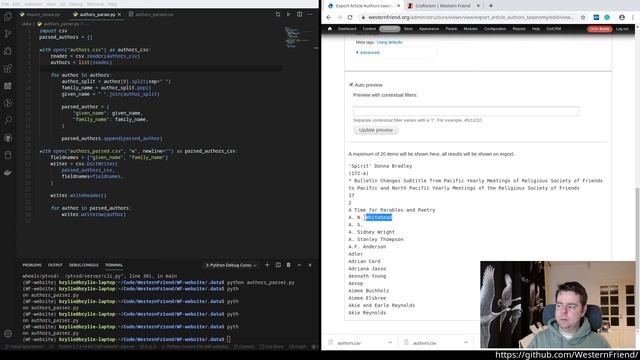Open the DEBUG CONSOLE panel tab
Screen dimensions: 640x360
[x=83, y=265]
